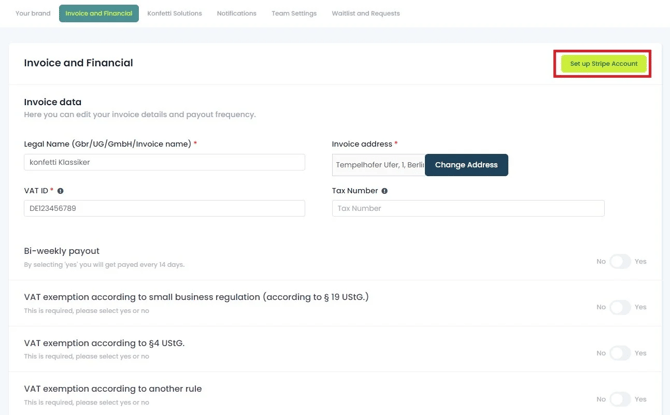
Task: Click the No label beside the §4 UStG exemption
Action: [x=601, y=353]
